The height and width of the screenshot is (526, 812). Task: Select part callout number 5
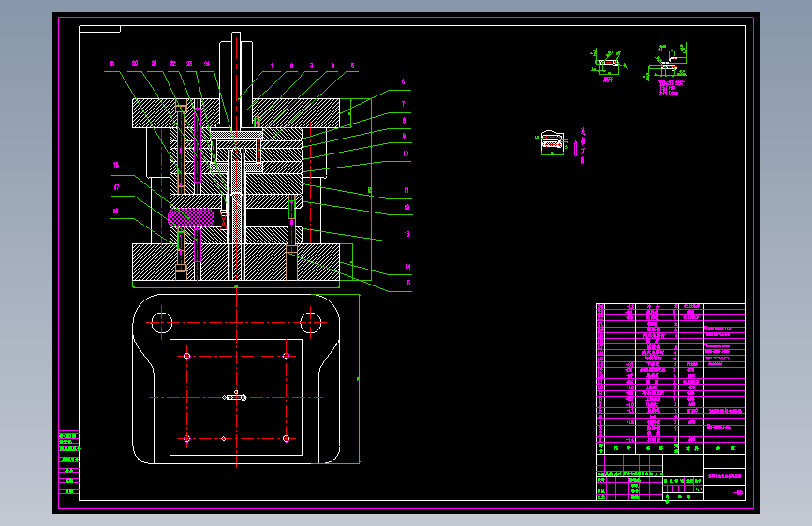[353, 66]
